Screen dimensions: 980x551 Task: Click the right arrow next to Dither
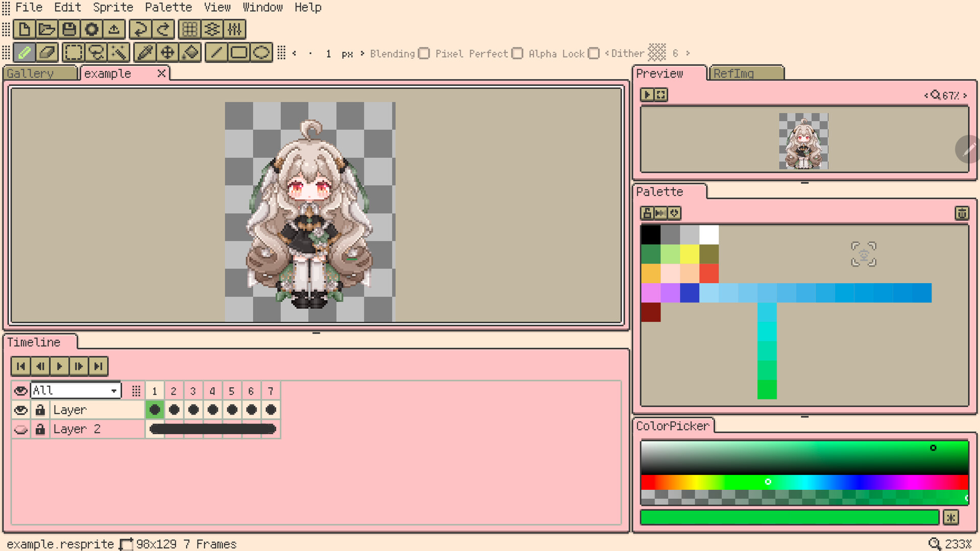point(689,53)
